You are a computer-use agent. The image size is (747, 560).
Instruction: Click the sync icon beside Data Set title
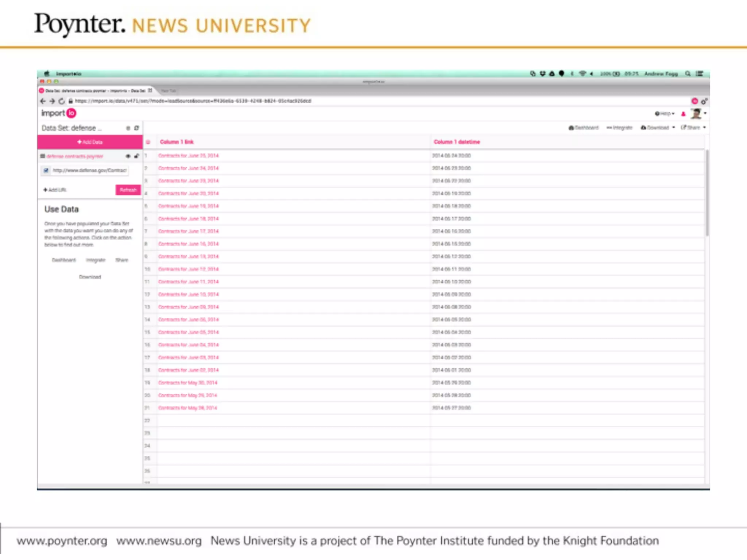tap(136, 128)
